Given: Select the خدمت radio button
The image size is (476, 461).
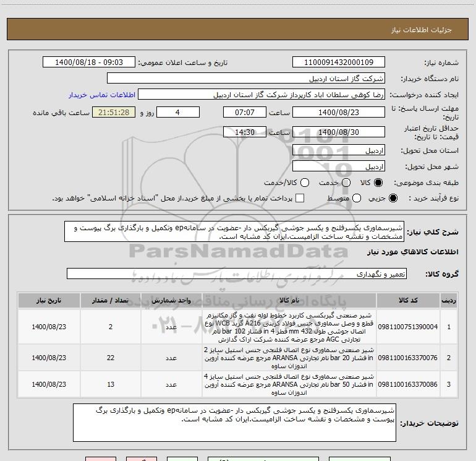Looking at the screenshot, I should 346,183.
